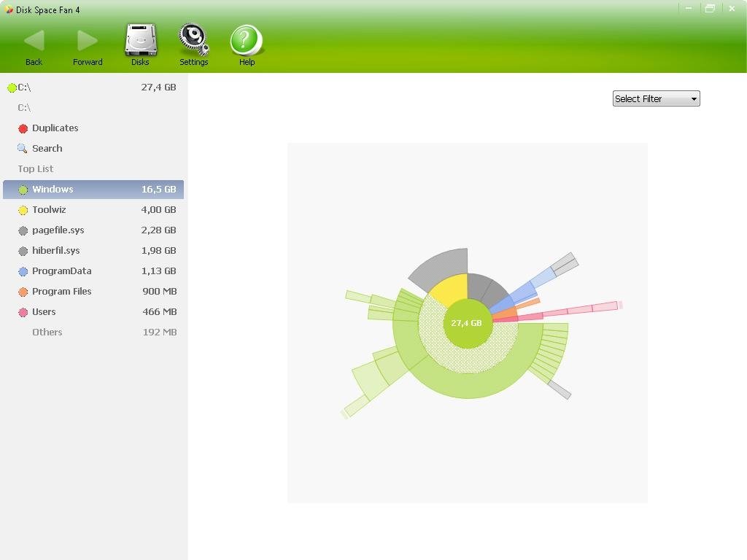747x560 pixels.
Task: Click the gray C:\ path label
Action: (x=24, y=108)
